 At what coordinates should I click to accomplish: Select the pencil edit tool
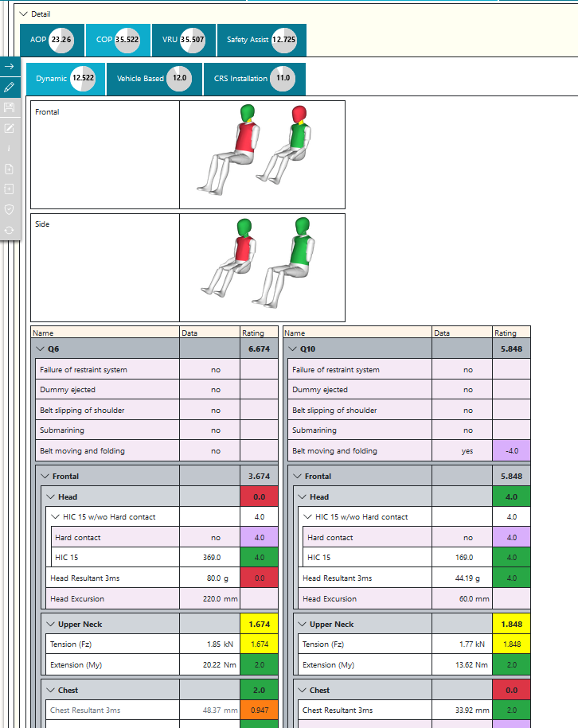[10, 87]
